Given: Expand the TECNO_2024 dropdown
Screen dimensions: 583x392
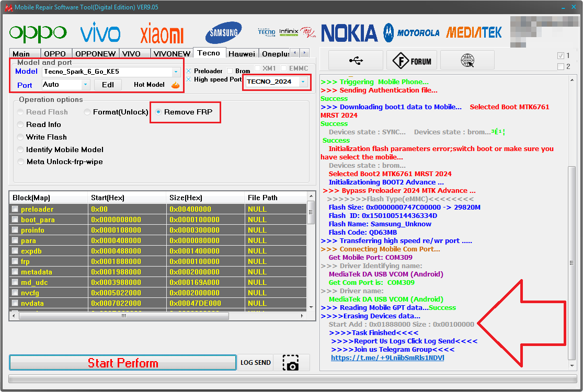Looking at the screenshot, I should 303,82.
